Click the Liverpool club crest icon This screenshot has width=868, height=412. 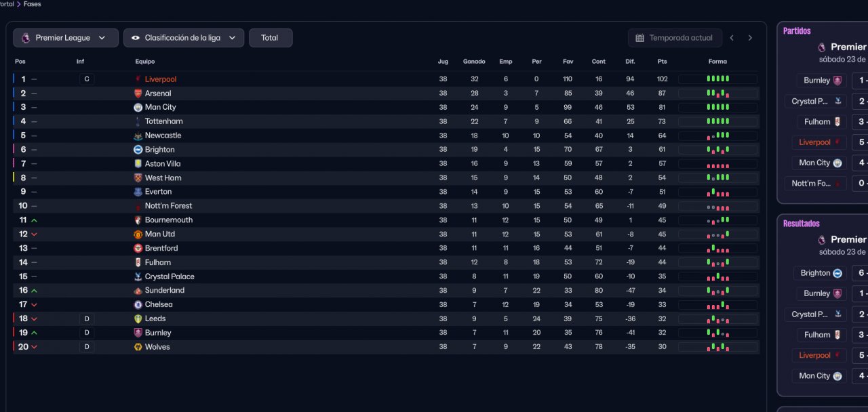pyautogui.click(x=138, y=79)
